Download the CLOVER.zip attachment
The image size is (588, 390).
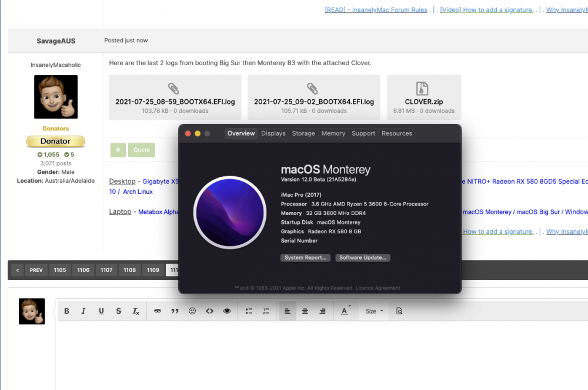[424, 97]
